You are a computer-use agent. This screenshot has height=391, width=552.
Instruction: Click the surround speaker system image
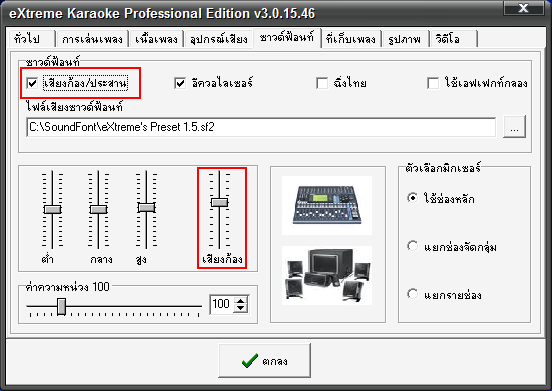pos(327,275)
